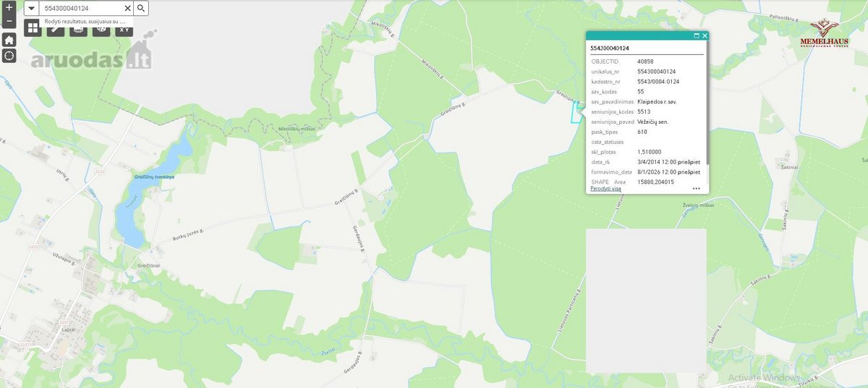Select the OBJECTID value 40858
This screenshot has height=388, width=868.
pyautogui.click(x=645, y=62)
